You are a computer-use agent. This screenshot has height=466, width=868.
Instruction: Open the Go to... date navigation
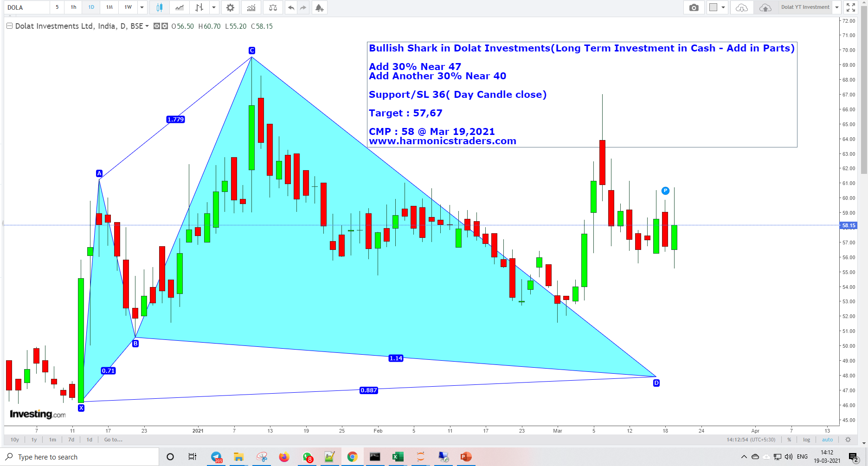click(113, 440)
